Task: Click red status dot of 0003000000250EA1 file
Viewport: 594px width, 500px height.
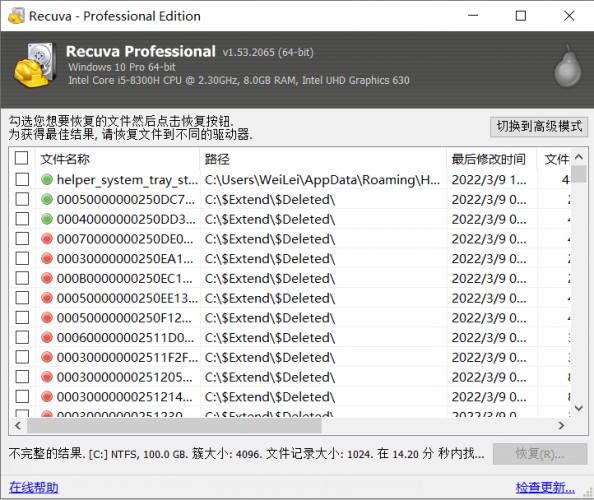Action: coord(47,258)
